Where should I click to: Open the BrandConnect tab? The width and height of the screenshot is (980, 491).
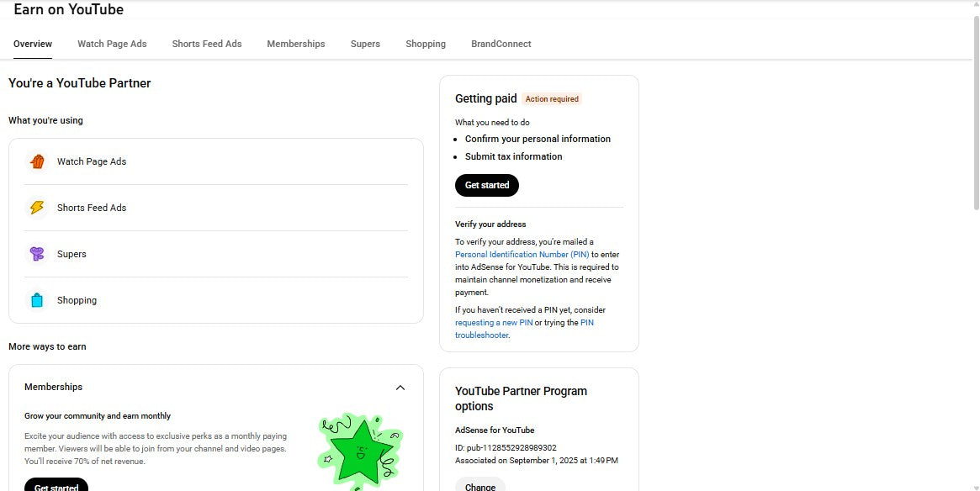[501, 44]
